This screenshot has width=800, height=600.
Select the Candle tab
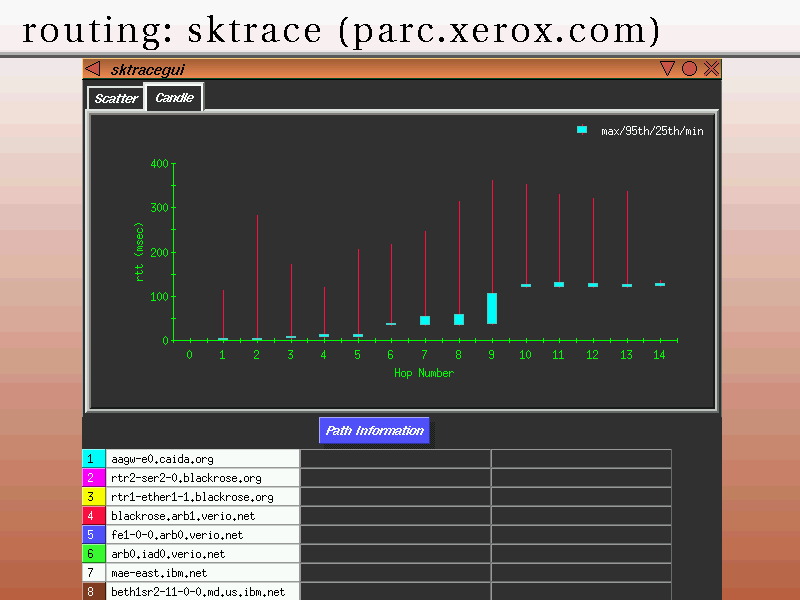174,97
